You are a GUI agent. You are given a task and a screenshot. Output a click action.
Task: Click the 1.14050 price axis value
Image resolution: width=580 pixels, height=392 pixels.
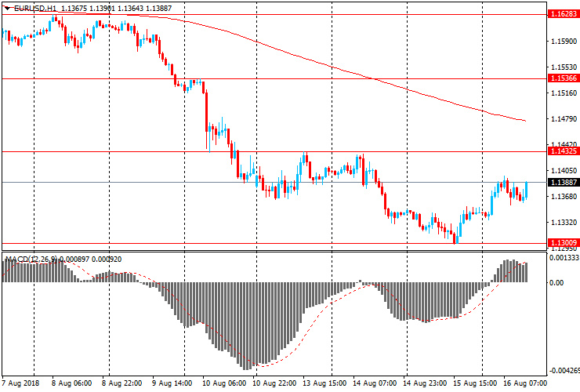(x=564, y=171)
